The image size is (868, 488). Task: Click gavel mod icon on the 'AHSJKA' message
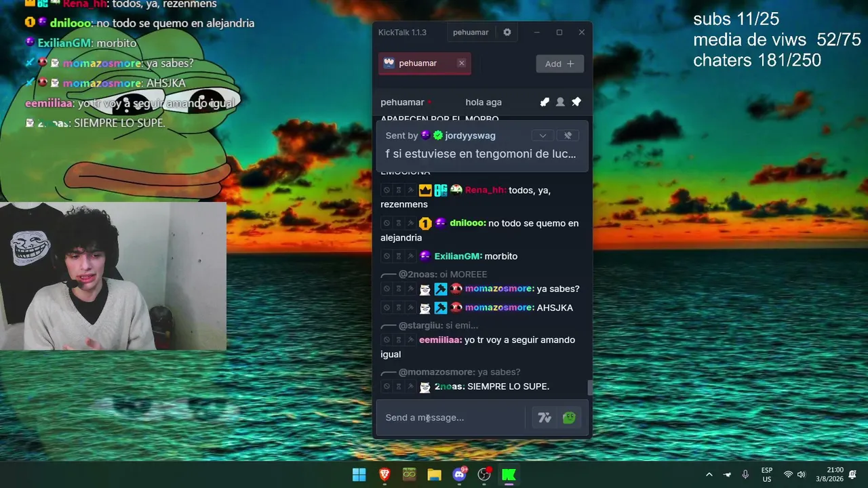click(410, 308)
